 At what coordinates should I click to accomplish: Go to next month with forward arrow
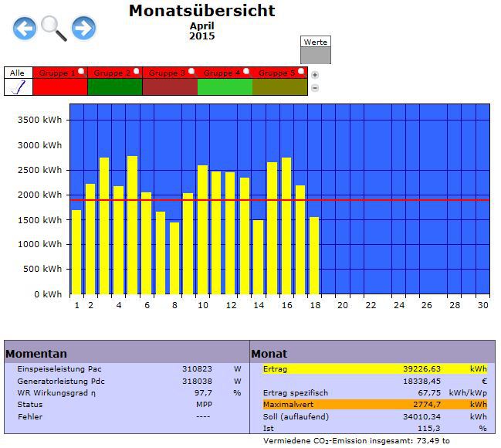[83, 29]
